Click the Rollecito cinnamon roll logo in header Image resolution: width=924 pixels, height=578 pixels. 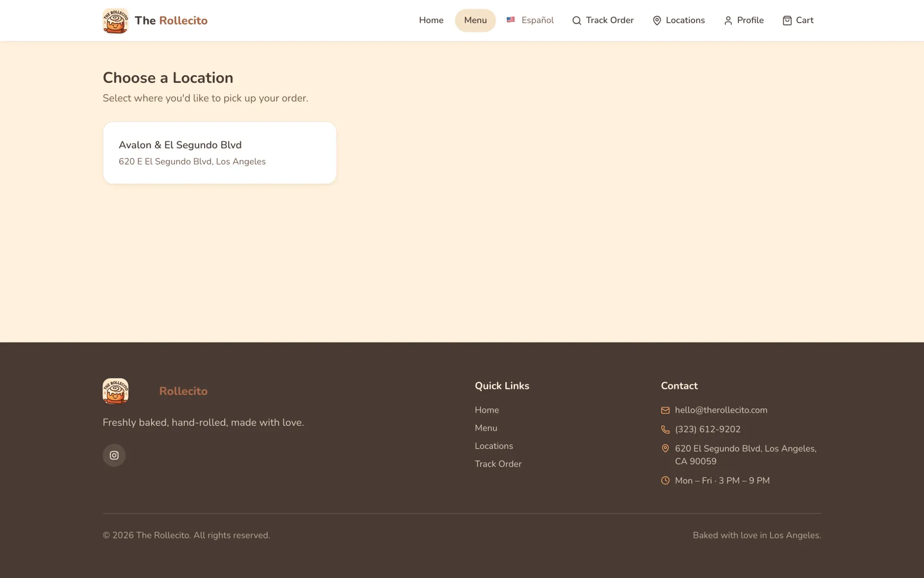(115, 21)
